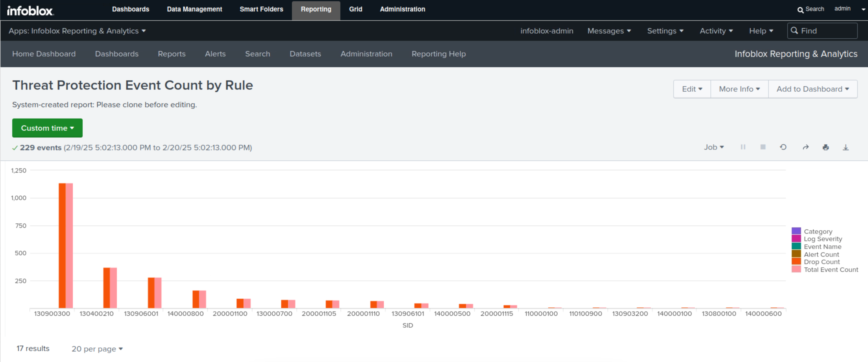Open Reporting Help link

click(438, 54)
